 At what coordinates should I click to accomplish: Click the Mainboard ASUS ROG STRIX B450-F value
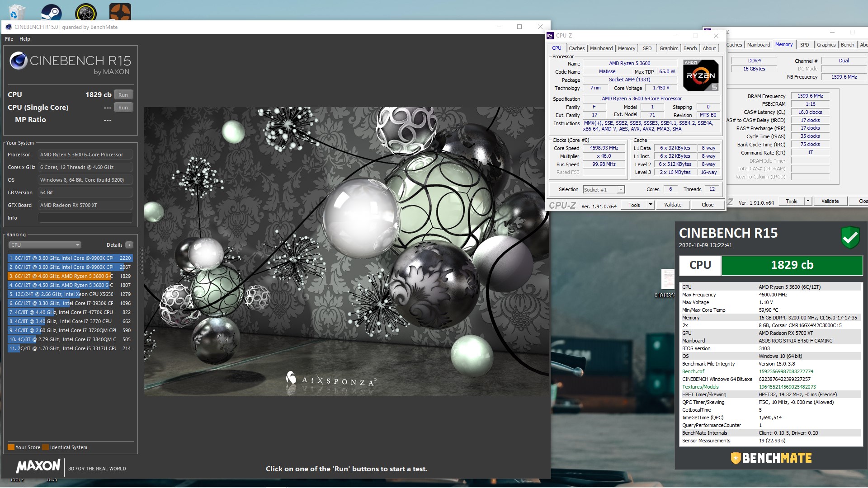click(x=796, y=341)
